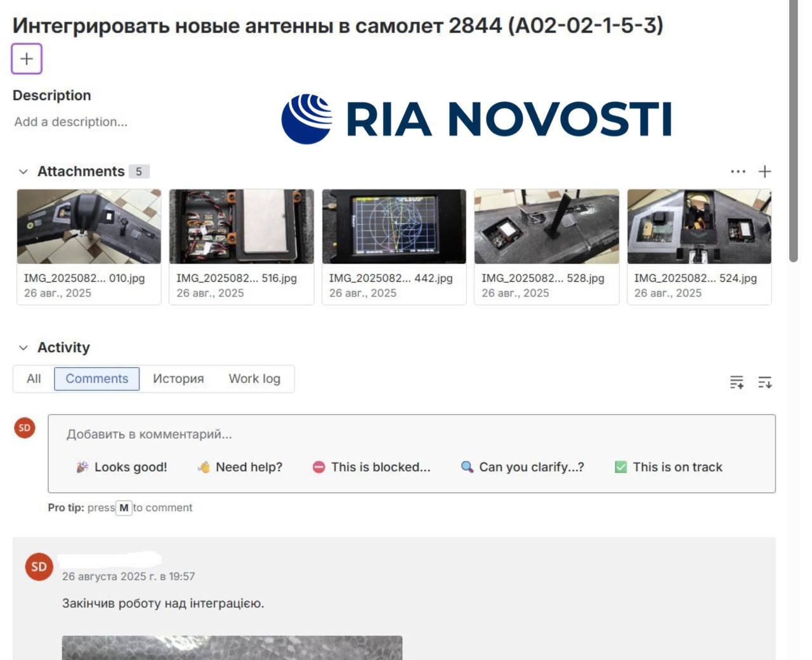The height and width of the screenshot is (660, 812).
Task: Choose the 'Need help?' quick reply
Action: tap(240, 467)
